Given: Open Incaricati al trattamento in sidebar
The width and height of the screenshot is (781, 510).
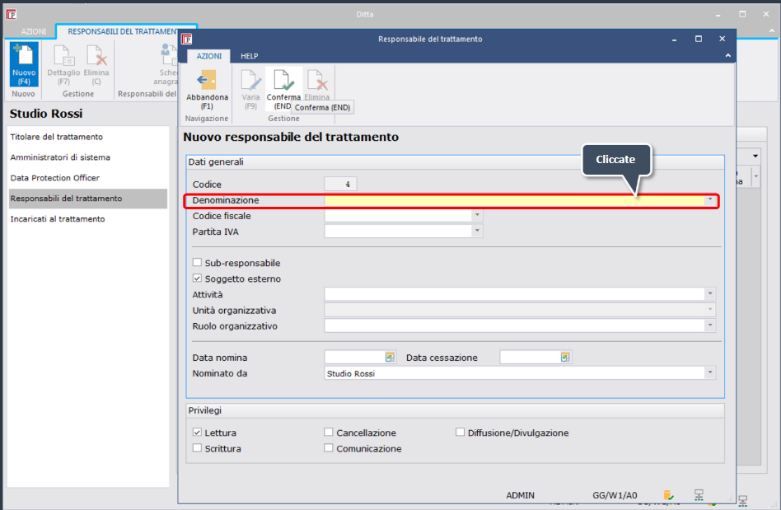Looking at the screenshot, I should 57,219.
